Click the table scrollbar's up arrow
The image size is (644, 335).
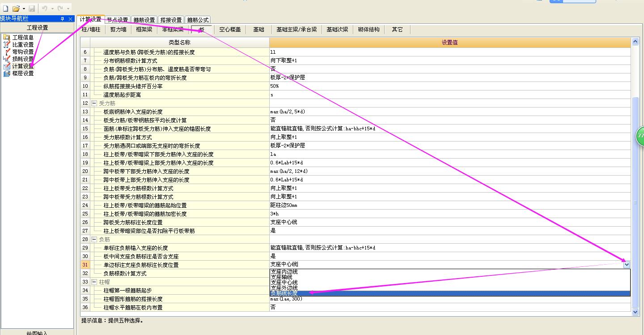coord(635,42)
